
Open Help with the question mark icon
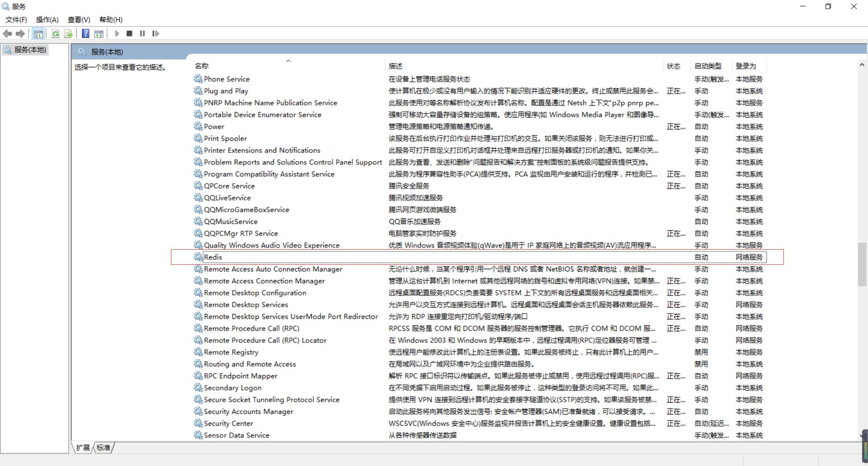click(85, 33)
